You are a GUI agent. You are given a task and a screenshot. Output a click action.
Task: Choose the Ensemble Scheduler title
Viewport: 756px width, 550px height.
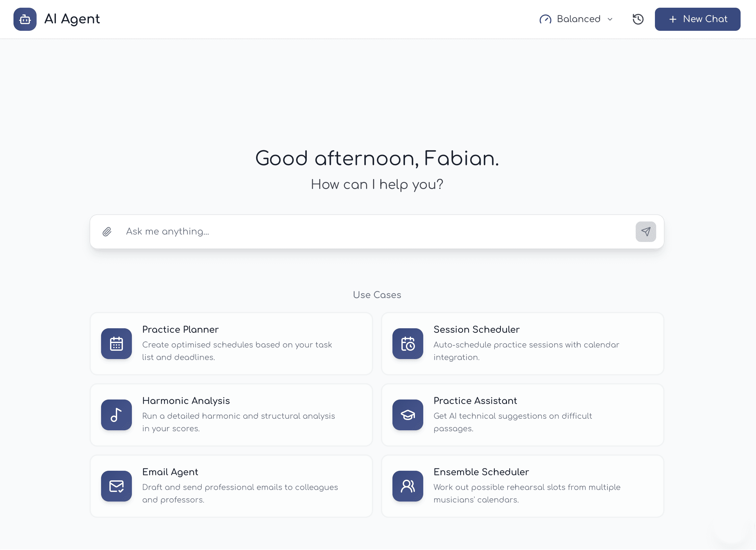coord(481,472)
